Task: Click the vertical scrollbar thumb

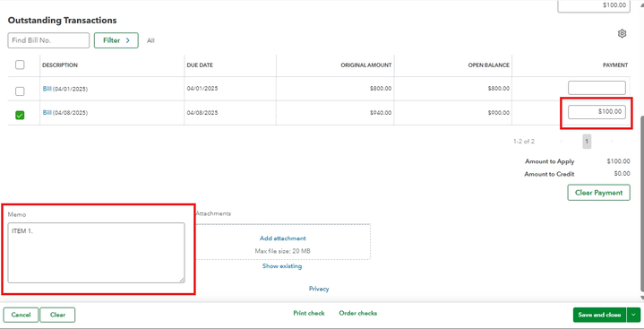Action: click(x=641, y=203)
